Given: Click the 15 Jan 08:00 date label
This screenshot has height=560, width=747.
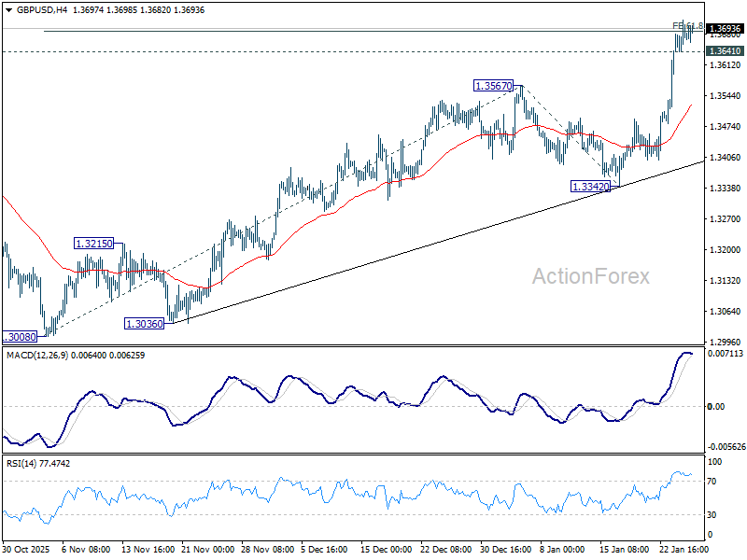Looking at the screenshot, I should 624,549.
